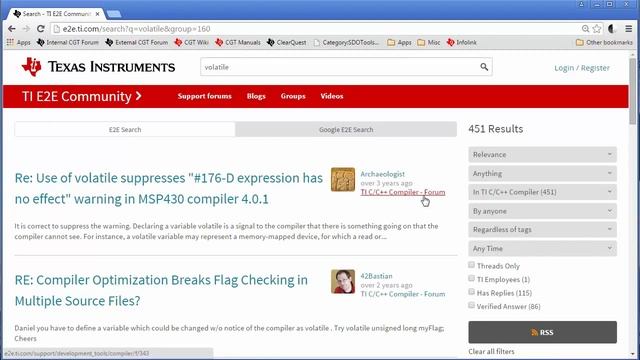
Task: Open TI C/C++ Compiler Forum link under Archaeologist
Action: click(x=402, y=192)
